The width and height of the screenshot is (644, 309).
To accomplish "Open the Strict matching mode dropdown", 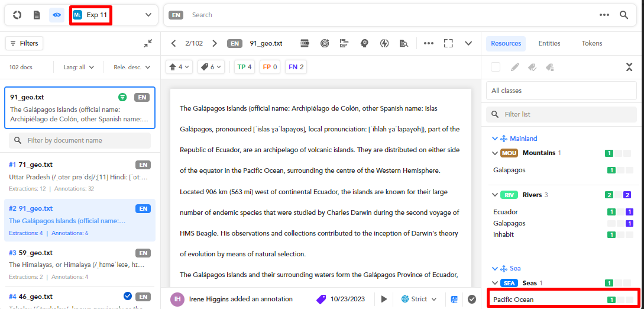I will coord(419,299).
